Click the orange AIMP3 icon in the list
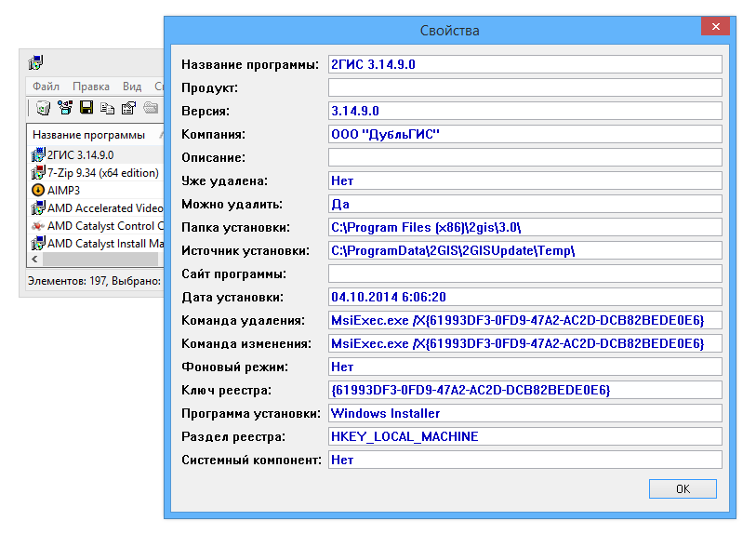 click(x=38, y=190)
